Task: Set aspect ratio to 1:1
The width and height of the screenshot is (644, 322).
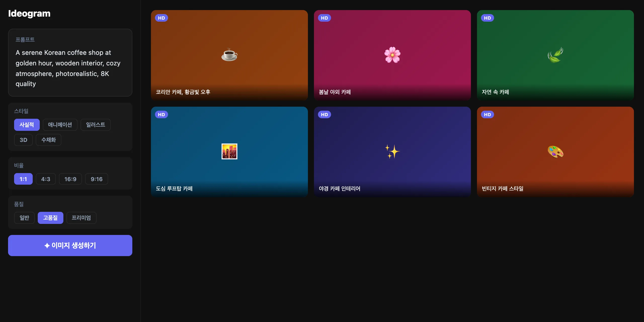Action: (x=23, y=179)
